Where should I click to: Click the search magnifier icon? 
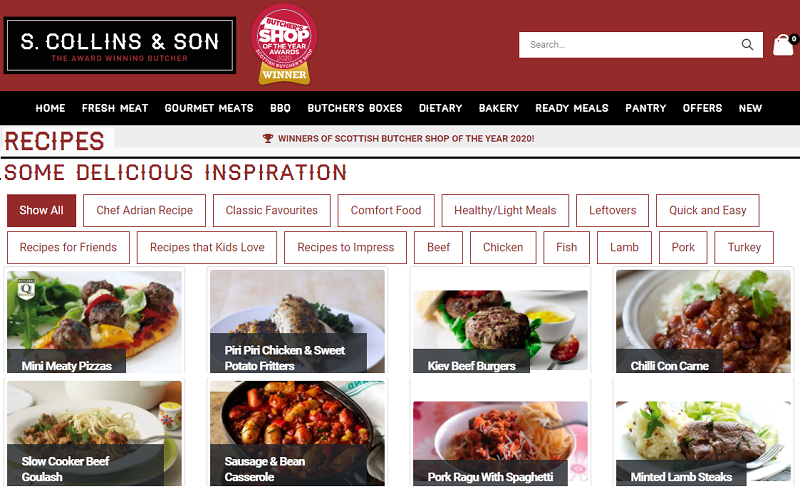click(747, 45)
